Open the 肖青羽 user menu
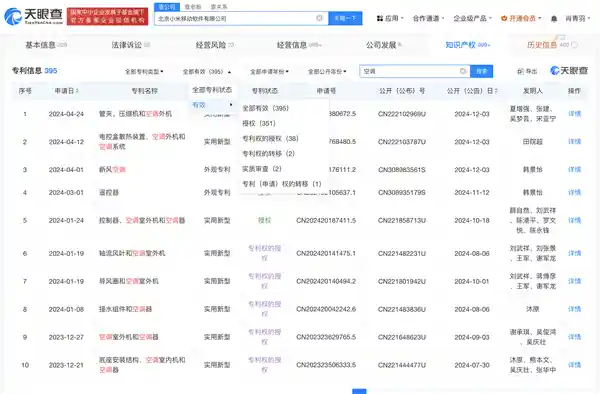 point(577,18)
